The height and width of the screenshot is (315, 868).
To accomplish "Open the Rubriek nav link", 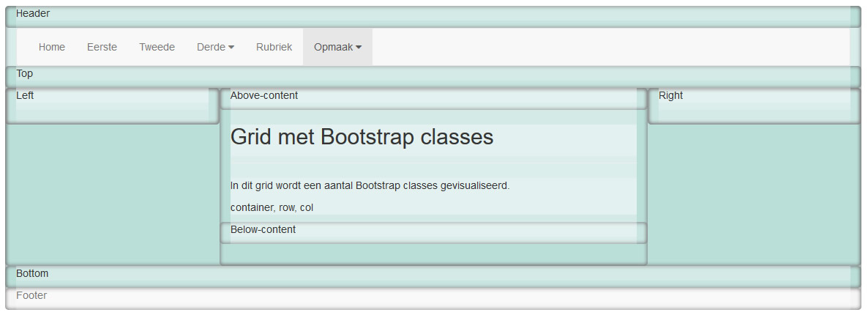I will coord(274,47).
